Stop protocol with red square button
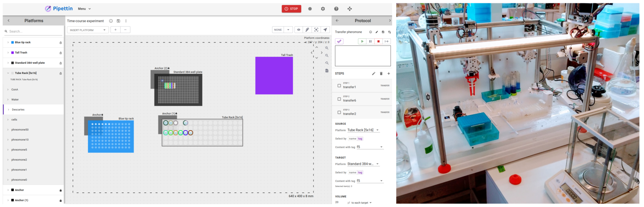Screen dimensions: 644x207 coord(378,41)
